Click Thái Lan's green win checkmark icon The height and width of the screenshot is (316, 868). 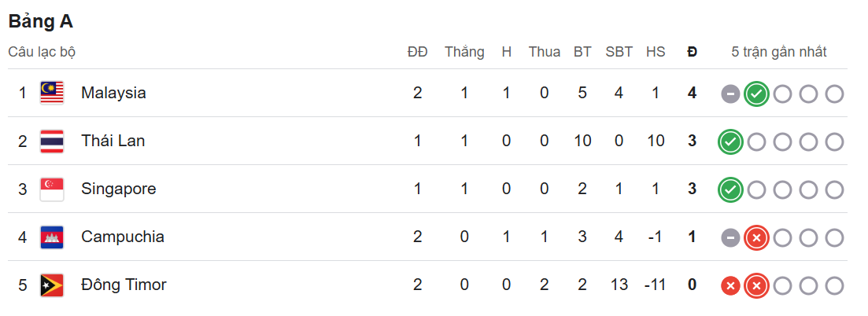(x=731, y=143)
